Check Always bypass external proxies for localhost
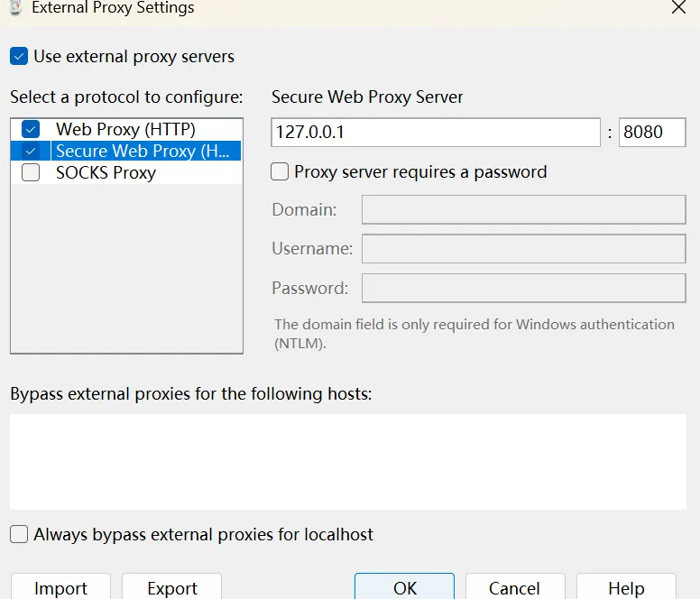Screen dimensions: 700x599 tap(19, 534)
